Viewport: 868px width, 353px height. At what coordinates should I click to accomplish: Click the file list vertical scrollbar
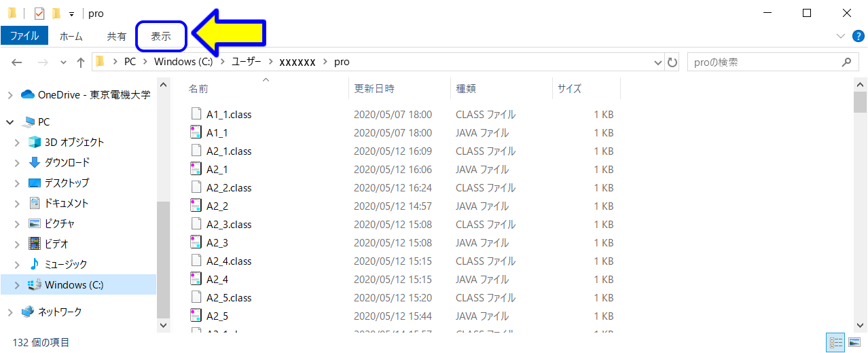click(860, 204)
